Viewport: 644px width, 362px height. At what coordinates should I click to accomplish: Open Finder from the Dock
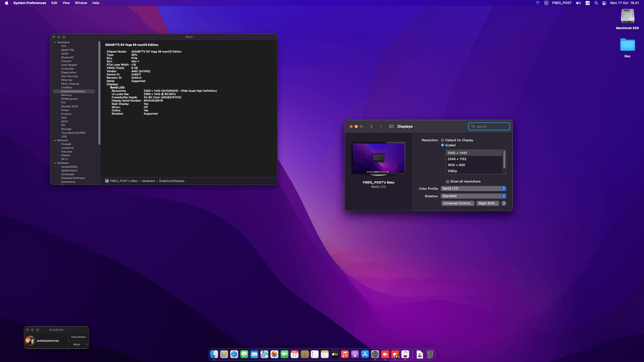pyautogui.click(x=214, y=354)
